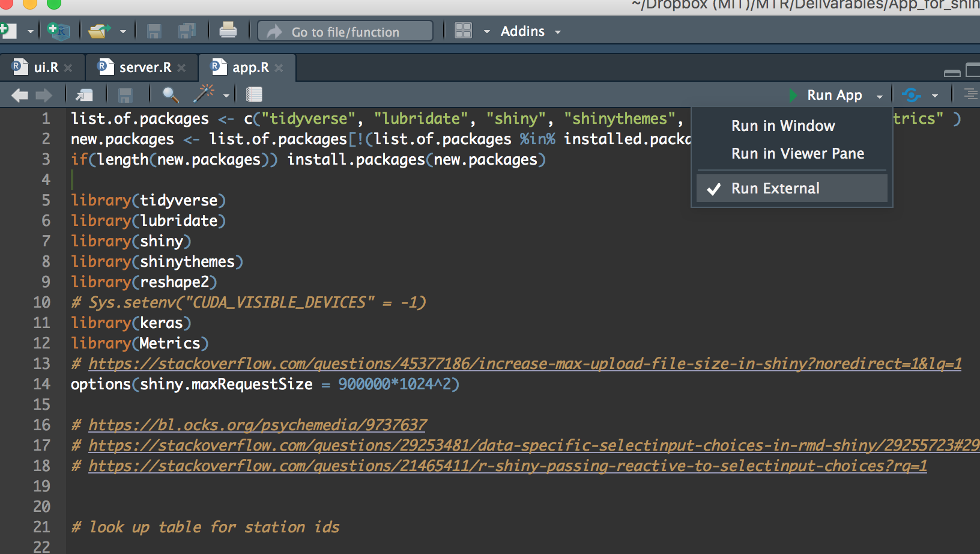
Task: Click the Open File folder icon
Action: coord(99,31)
